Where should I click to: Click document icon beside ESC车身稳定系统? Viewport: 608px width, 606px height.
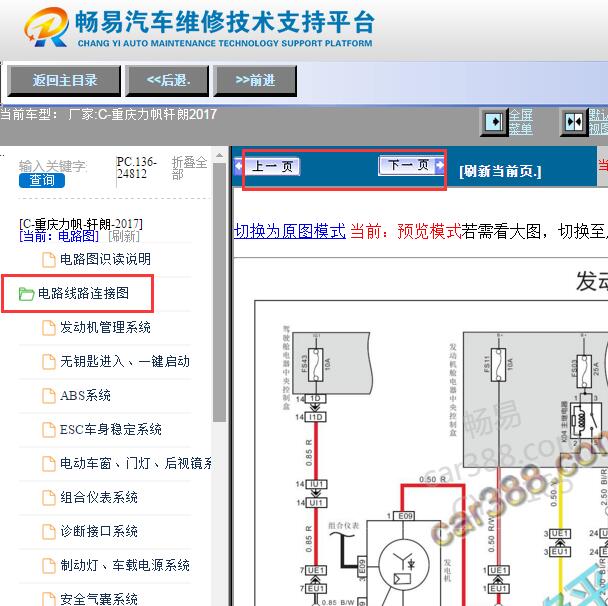pos(49,430)
